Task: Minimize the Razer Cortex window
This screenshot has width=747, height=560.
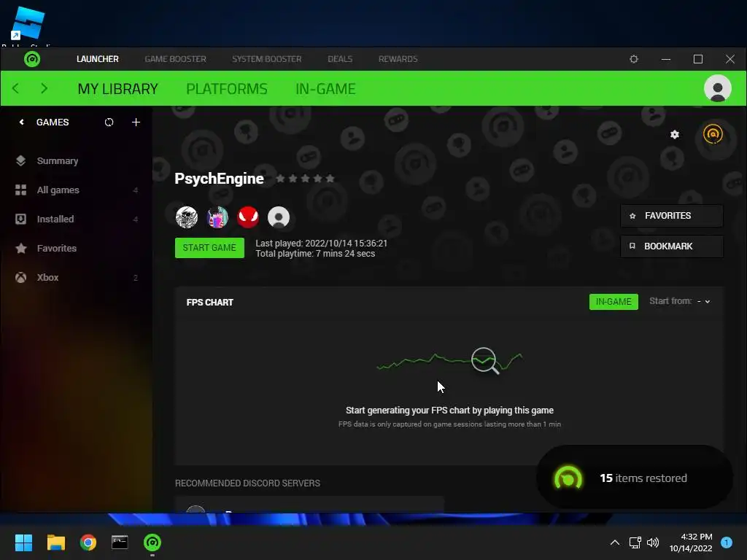Action: pyautogui.click(x=666, y=59)
